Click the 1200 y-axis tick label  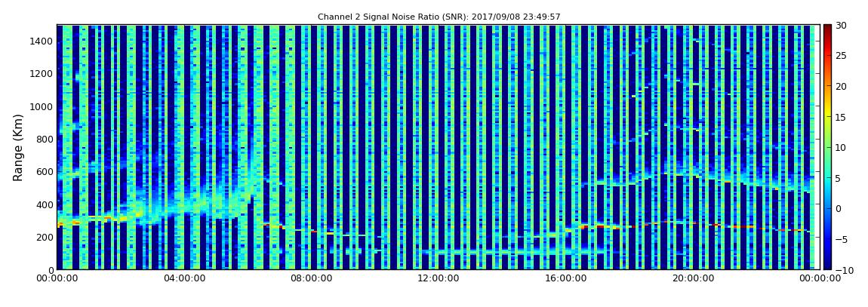(x=42, y=74)
